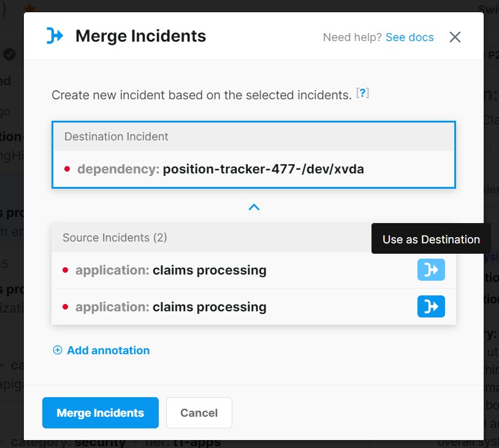Click the merge arrows icon in the dialog header
This screenshot has height=448, width=499.
click(54, 36)
